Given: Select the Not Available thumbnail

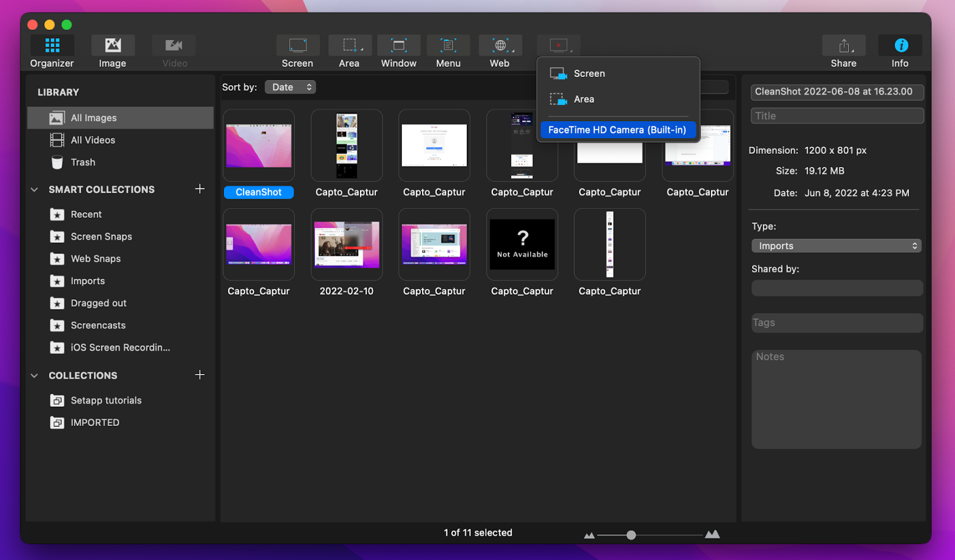Looking at the screenshot, I should (522, 245).
